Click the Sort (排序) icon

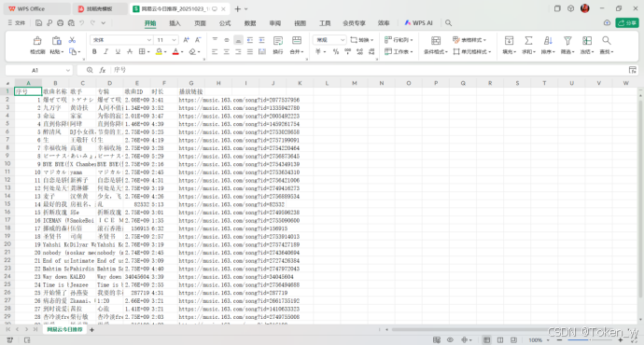[x=548, y=41]
